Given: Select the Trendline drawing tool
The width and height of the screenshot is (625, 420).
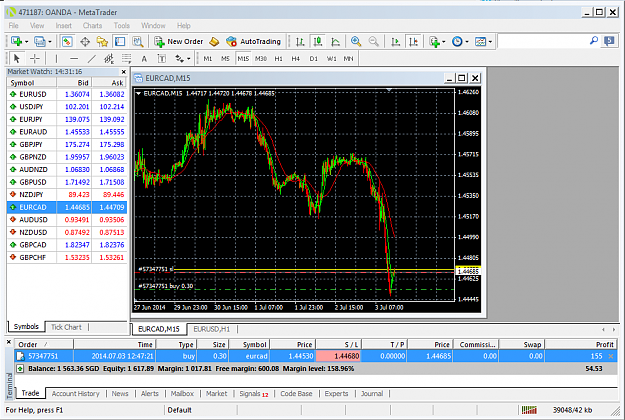Looking at the screenshot, I should (x=91, y=59).
